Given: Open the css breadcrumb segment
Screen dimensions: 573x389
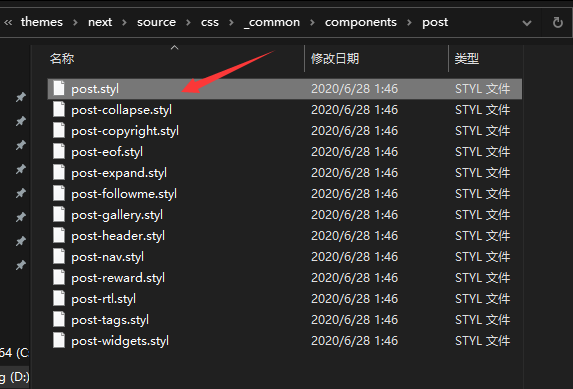Looking at the screenshot, I should [210, 22].
